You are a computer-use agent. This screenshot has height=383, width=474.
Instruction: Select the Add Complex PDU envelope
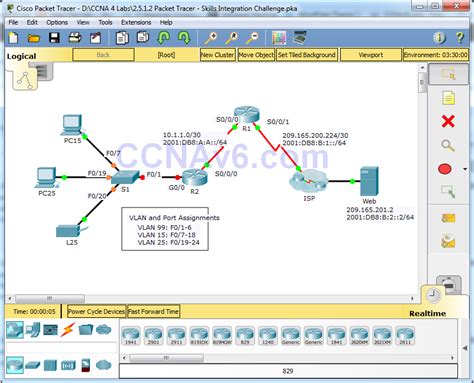tap(448, 242)
